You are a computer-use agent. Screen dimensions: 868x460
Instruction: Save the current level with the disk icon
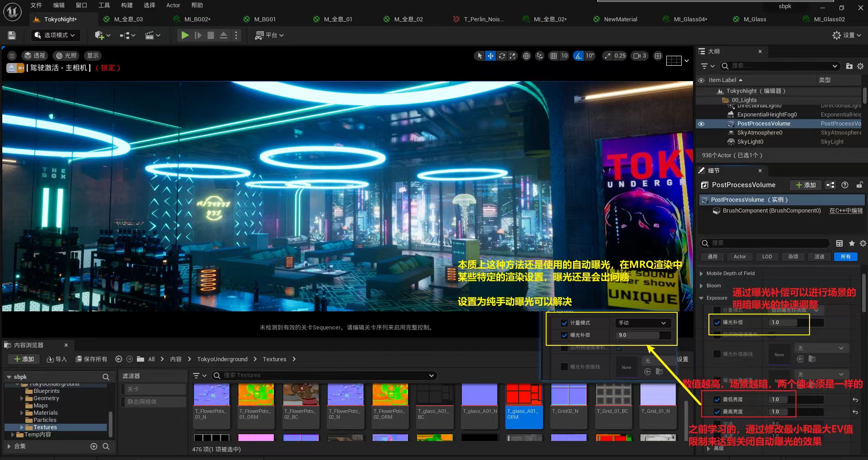pyautogui.click(x=12, y=35)
